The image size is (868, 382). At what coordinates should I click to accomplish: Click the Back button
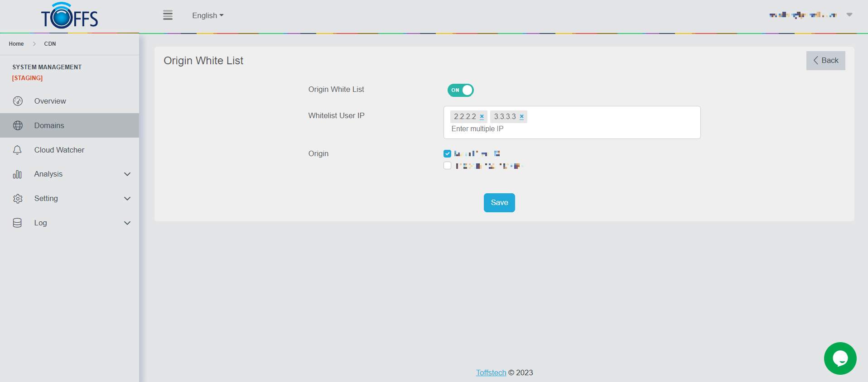click(x=825, y=61)
